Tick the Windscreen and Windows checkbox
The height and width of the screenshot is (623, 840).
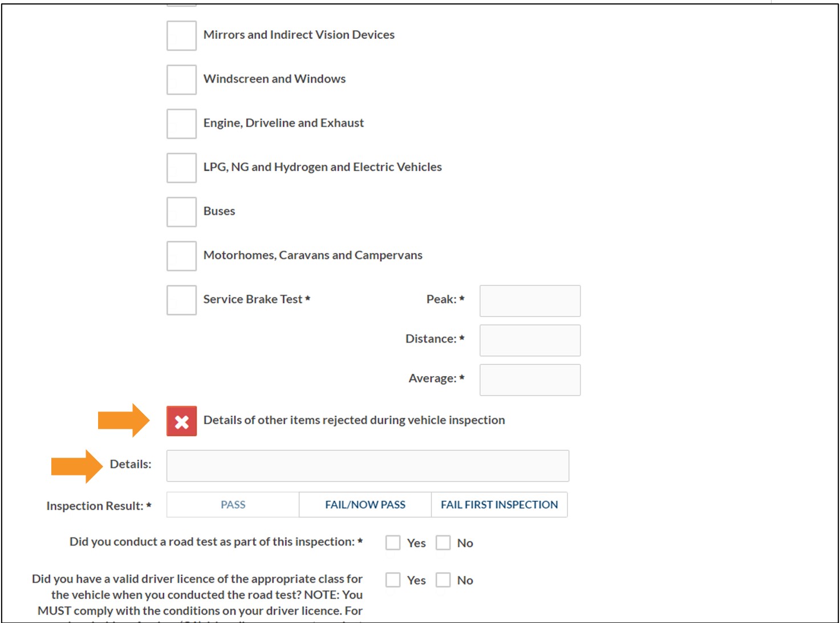[x=181, y=79]
